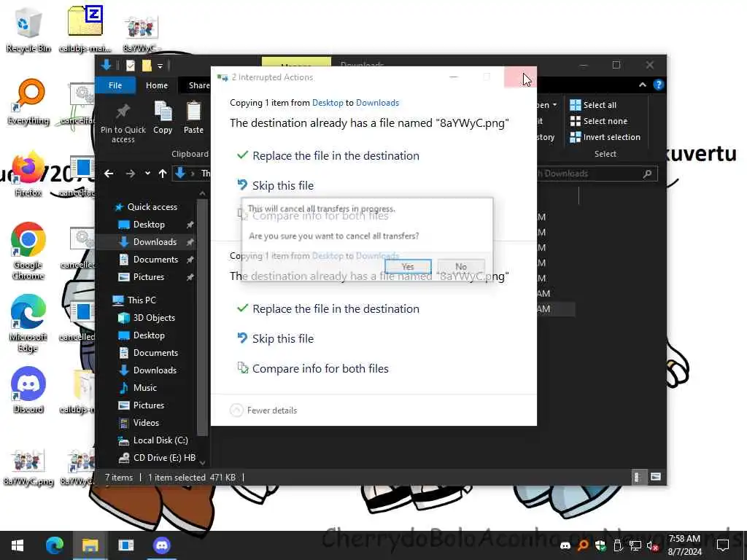Open the clock showing 7:58 AM
Image resolution: width=747 pixels, height=560 pixels.
(x=684, y=545)
